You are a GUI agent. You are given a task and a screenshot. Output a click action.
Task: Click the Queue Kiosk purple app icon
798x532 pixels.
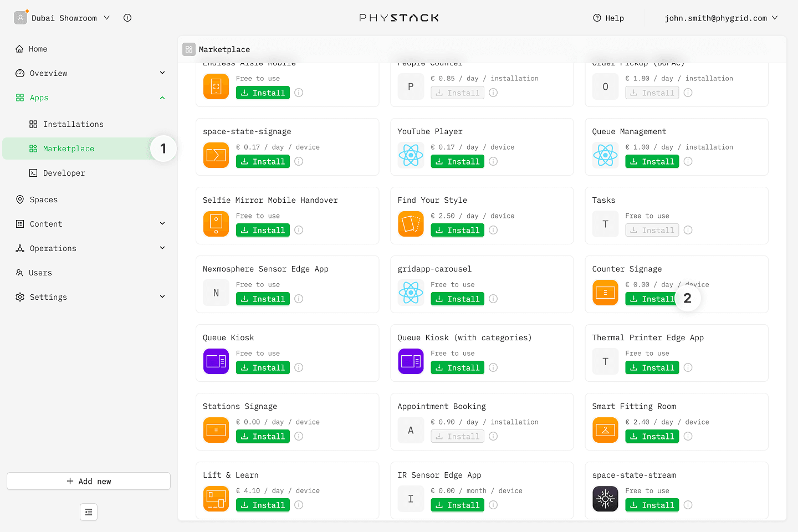216,361
